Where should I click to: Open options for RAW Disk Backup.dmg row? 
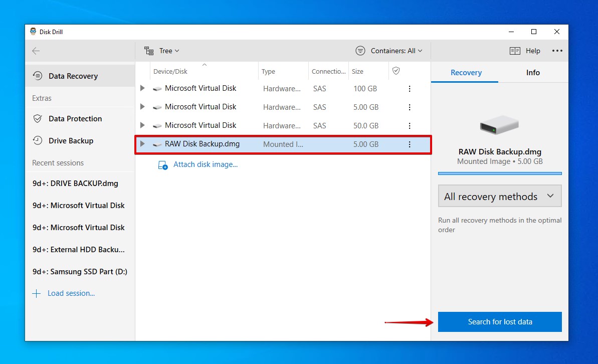(x=410, y=144)
